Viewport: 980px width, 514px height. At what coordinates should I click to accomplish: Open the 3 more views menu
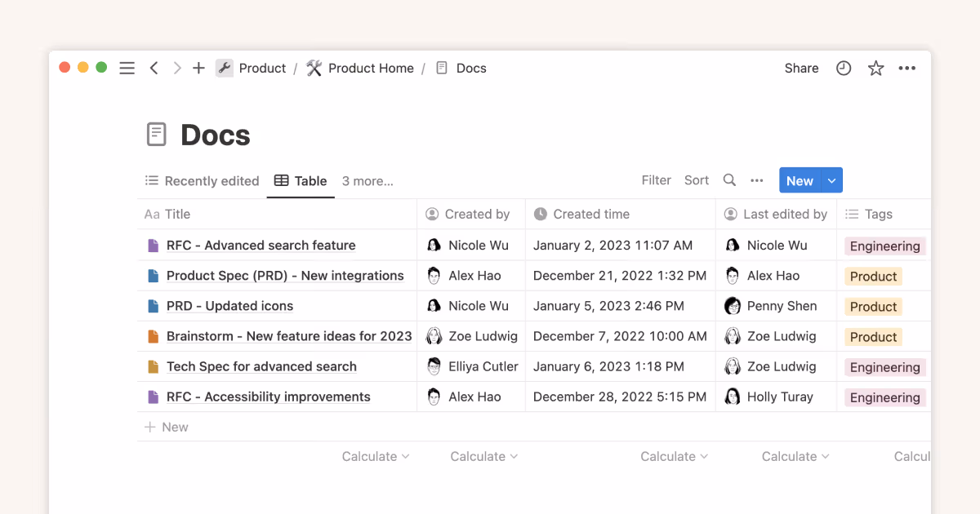tap(367, 180)
